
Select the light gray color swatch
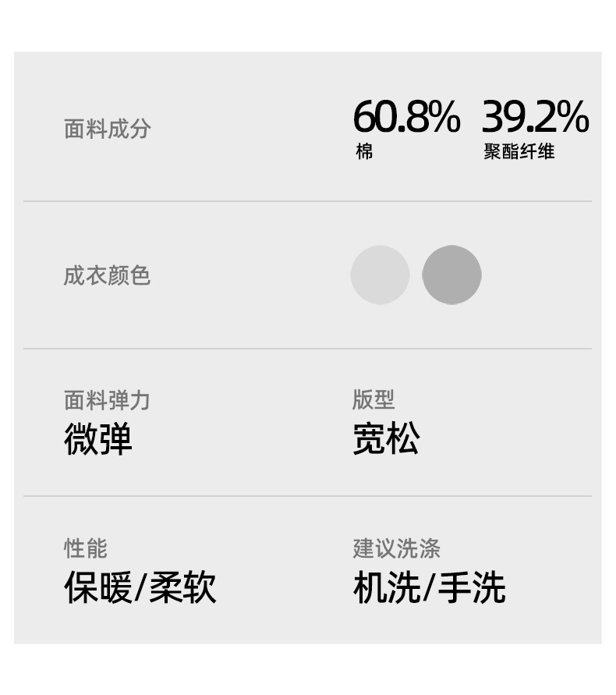380,275
